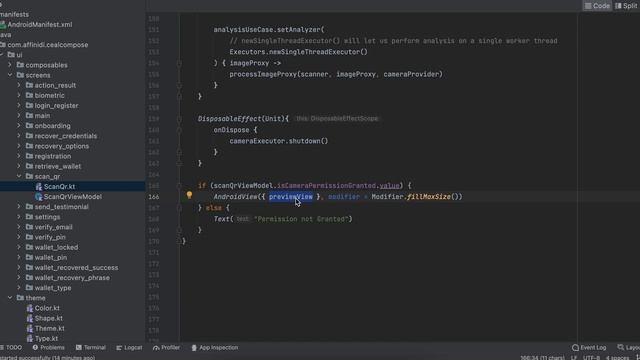Open AndroidManifest.xml file

40,24
